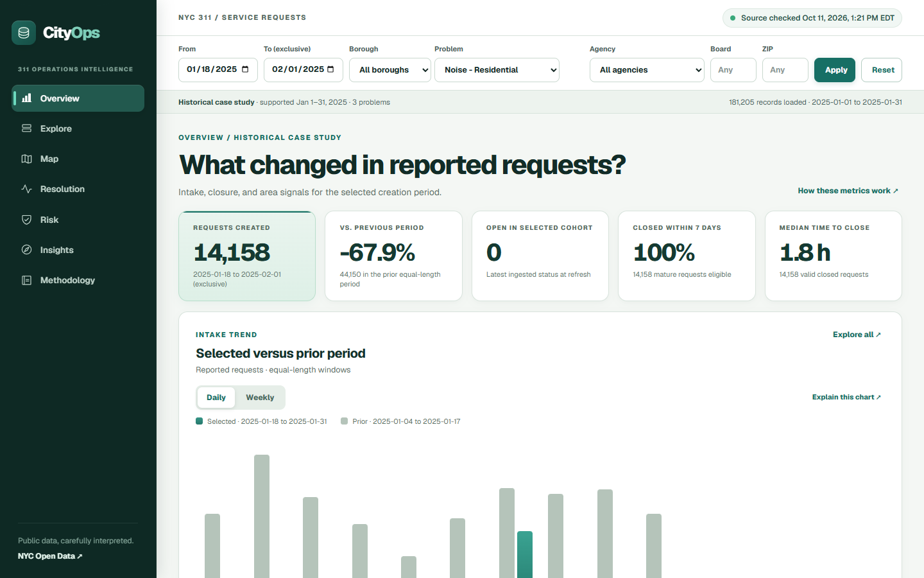The height and width of the screenshot is (578, 924).
Task: Click the Map sidebar icon
Action: pyautogui.click(x=27, y=159)
